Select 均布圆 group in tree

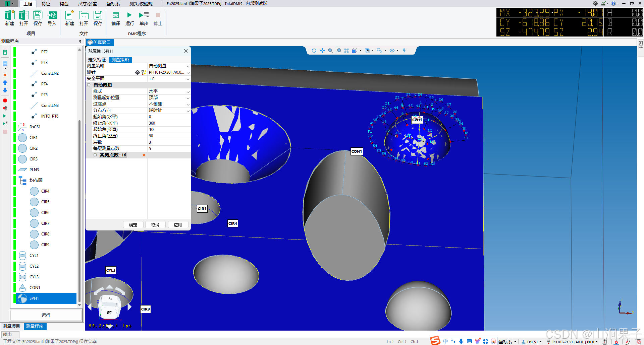coord(36,180)
